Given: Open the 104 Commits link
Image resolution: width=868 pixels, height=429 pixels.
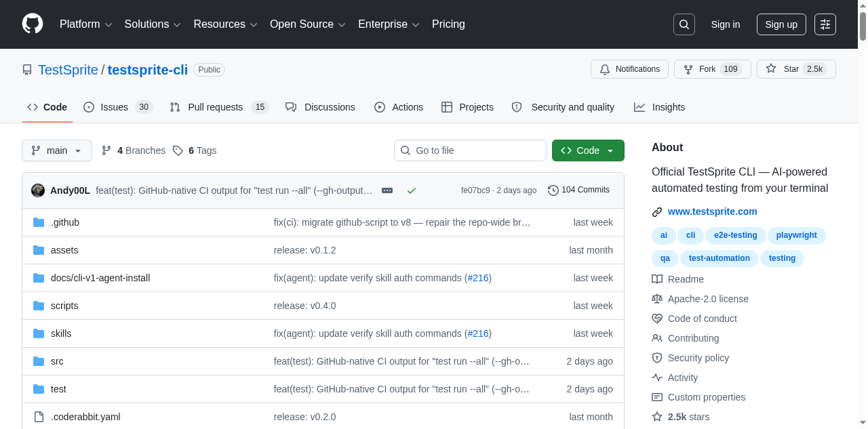Looking at the screenshot, I should pyautogui.click(x=578, y=190).
